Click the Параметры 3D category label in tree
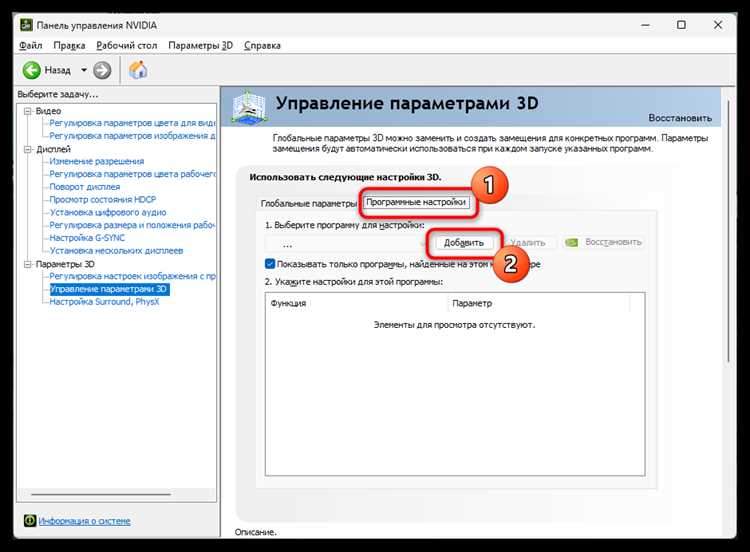 (x=65, y=264)
